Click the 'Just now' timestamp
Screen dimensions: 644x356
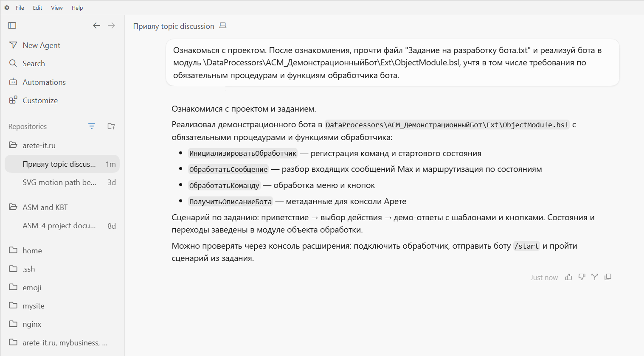[544, 278]
